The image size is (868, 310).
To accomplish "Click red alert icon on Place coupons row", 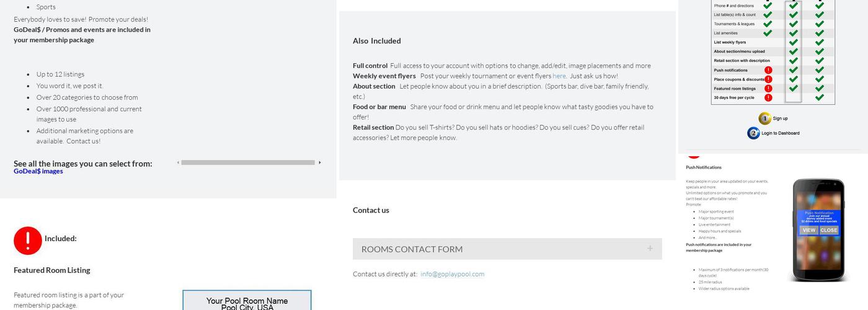I will click(x=768, y=79).
